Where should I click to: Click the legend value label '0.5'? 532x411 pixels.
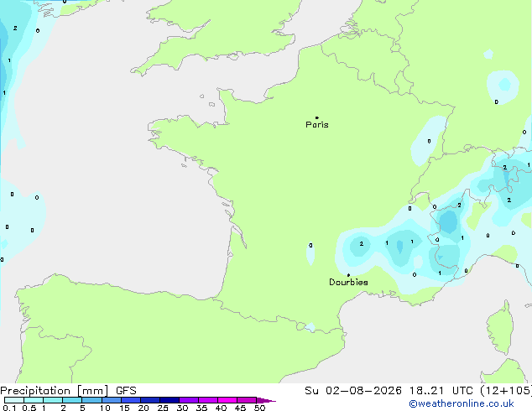pyautogui.click(x=29, y=408)
